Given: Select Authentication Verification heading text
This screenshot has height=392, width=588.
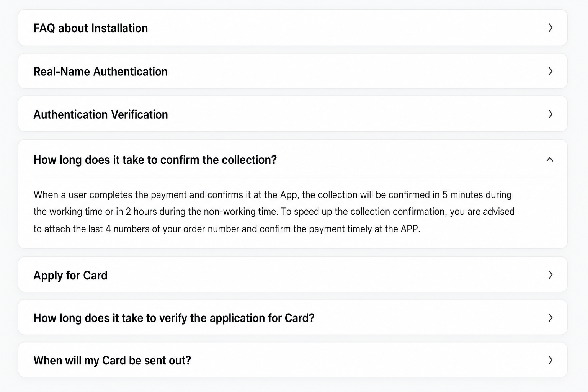Looking at the screenshot, I should click(x=101, y=114).
